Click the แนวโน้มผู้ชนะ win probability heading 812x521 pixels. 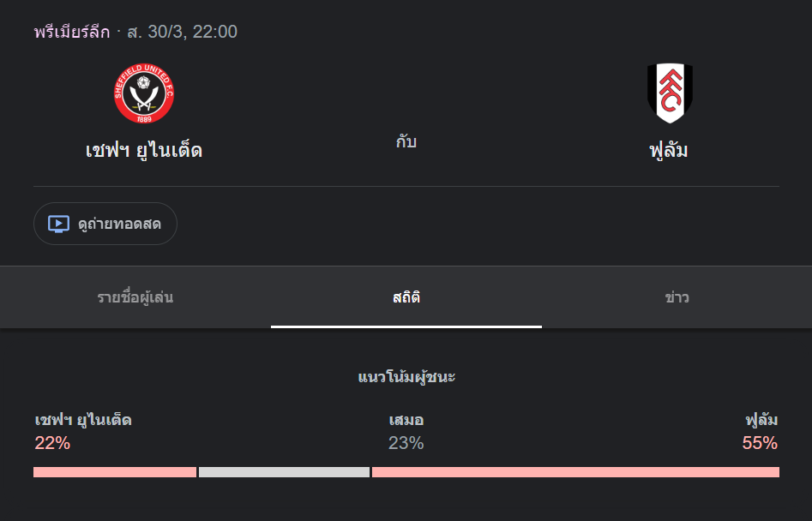coord(406,377)
